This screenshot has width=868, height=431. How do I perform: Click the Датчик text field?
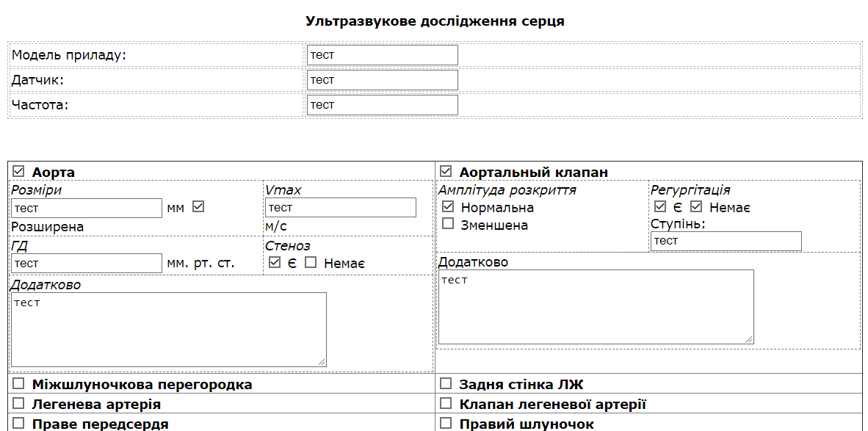(382, 80)
